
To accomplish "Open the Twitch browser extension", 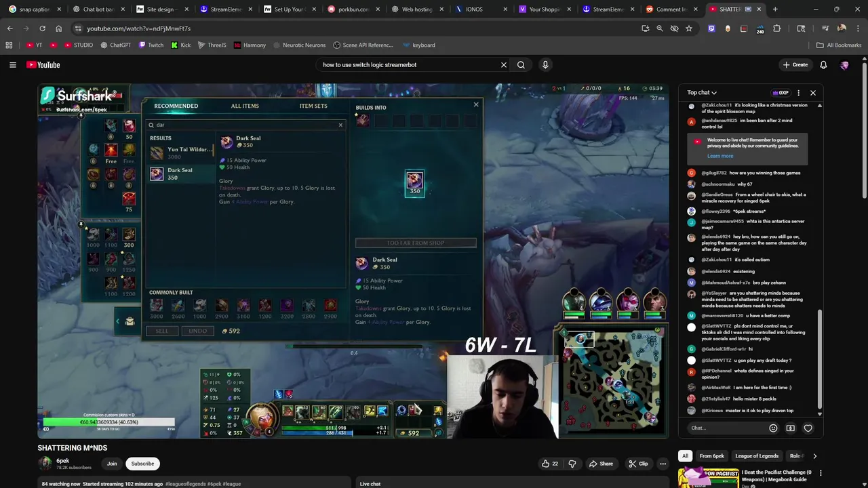I will [711, 28].
